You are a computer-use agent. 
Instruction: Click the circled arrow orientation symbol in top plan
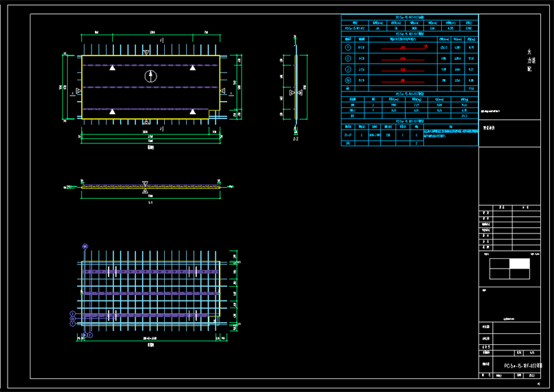pos(151,76)
